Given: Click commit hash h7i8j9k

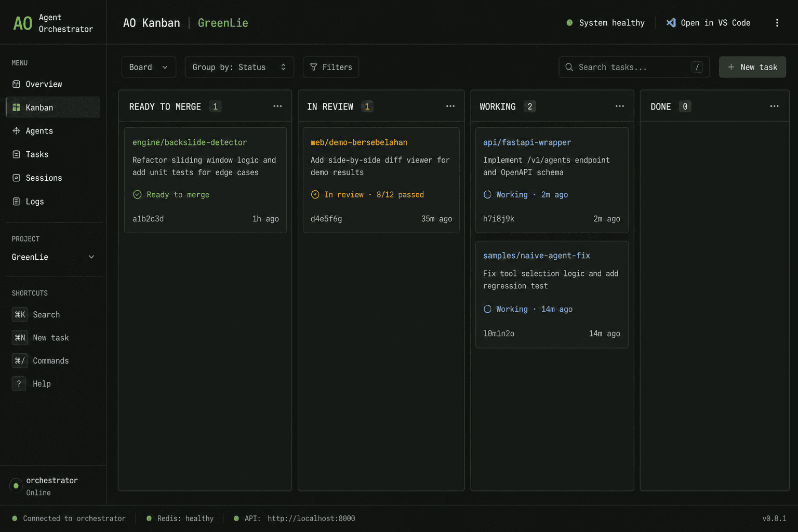Looking at the screenshot, I should tap(499, 219).
